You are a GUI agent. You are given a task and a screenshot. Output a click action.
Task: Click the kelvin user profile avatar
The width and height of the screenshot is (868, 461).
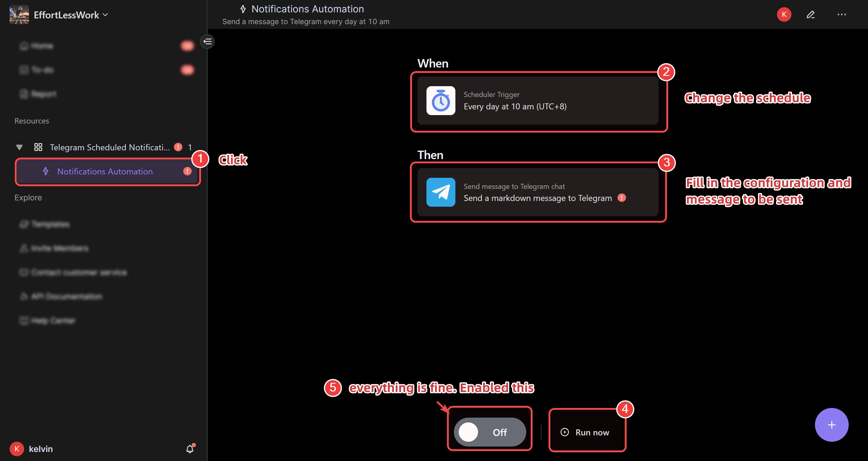(16, 448)
